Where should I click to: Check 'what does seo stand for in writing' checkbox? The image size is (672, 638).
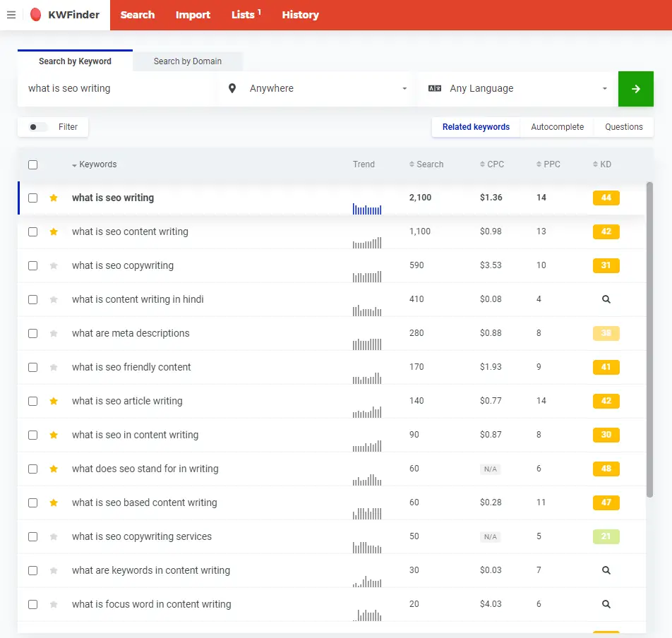tap(32, 469)
